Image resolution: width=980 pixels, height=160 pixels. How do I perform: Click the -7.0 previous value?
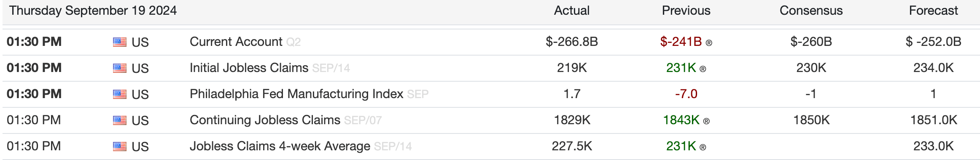[686, 94]
